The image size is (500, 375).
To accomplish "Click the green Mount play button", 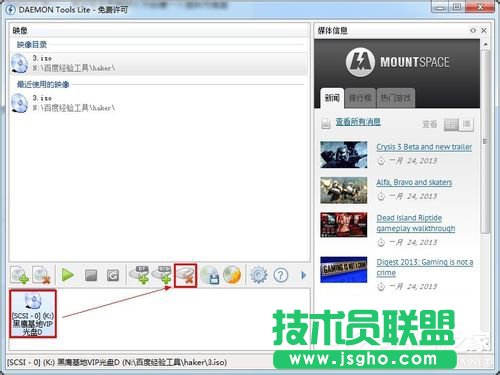I will click(68, 275).
